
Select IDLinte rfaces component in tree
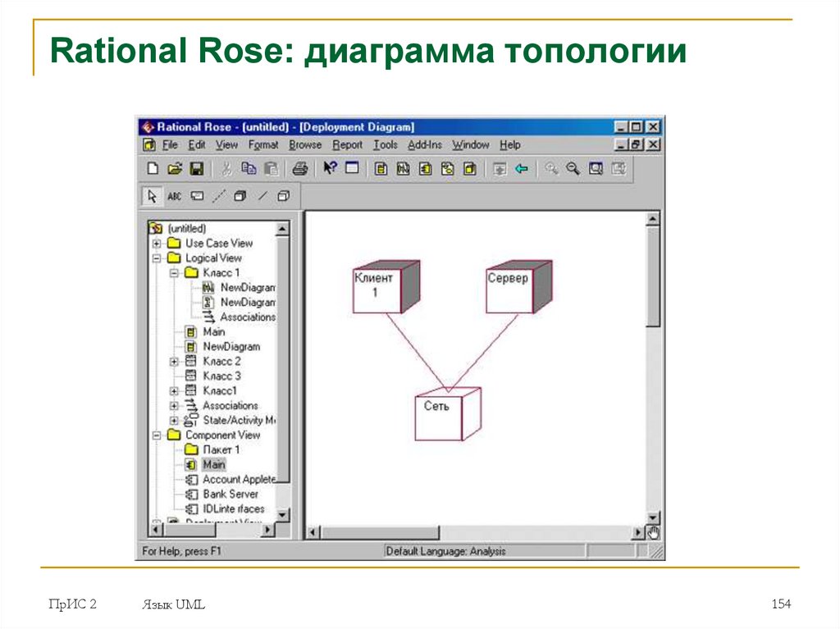(x=234, y=509)
